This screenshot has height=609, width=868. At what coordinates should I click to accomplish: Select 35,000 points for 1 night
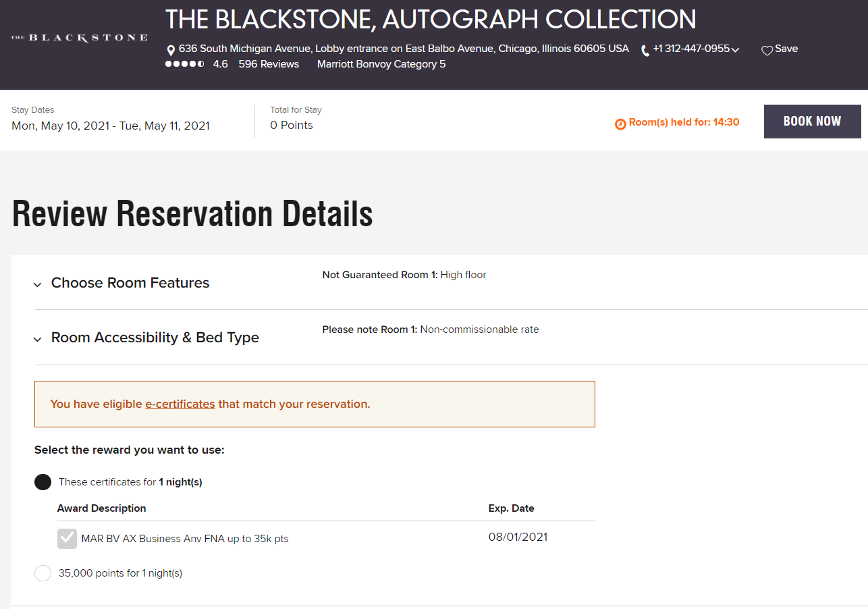coord(43,573)
